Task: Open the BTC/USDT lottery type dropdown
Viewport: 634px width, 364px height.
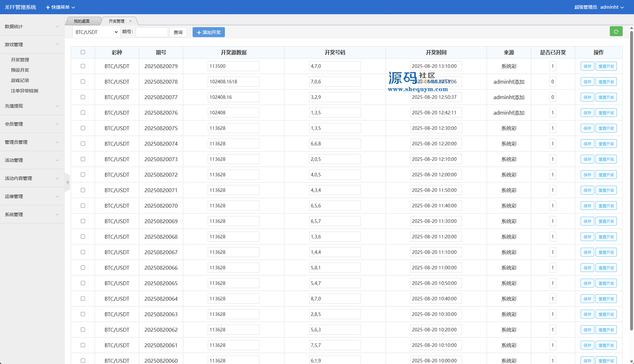Action: coord(96,32)
